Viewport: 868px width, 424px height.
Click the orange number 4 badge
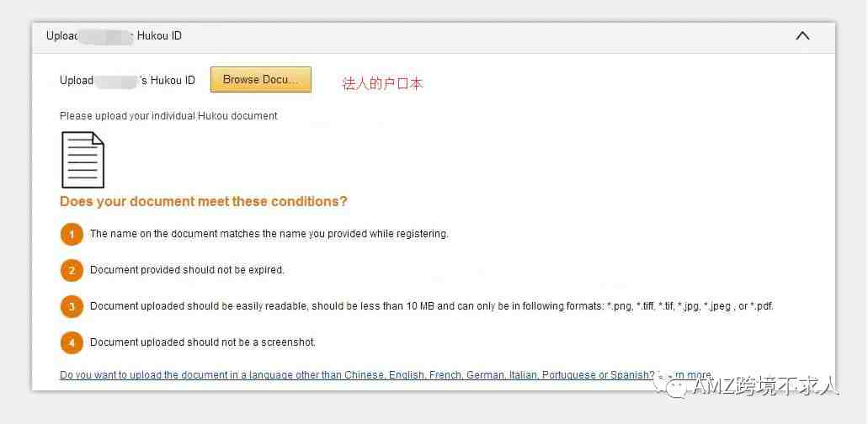(72, 342)
